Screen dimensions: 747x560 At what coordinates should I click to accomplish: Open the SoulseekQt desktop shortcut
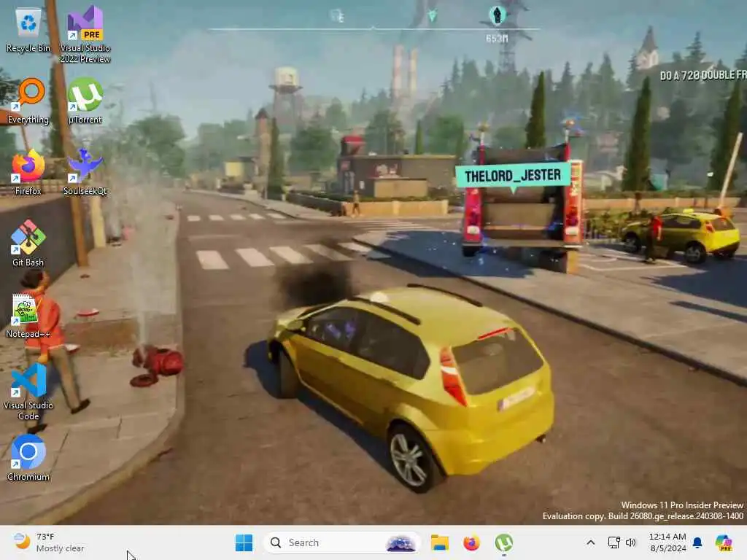pyautogui.click(x=85, y=172)
